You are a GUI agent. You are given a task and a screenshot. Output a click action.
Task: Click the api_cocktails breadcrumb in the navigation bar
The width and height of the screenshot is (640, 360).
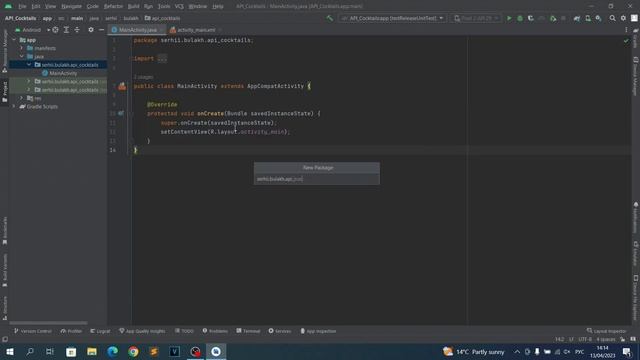pyautogui.click(x=162, y=18)
